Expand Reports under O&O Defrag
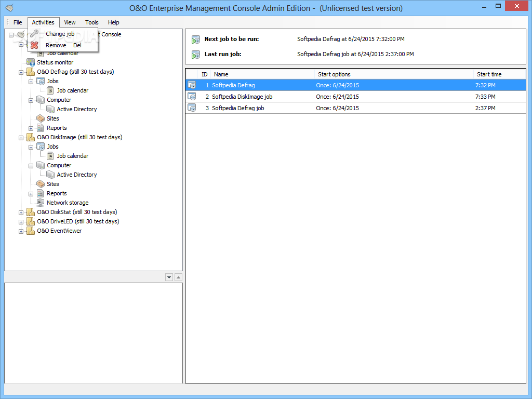532x399 pixels. pyautogui.click(x=31, y=129)
